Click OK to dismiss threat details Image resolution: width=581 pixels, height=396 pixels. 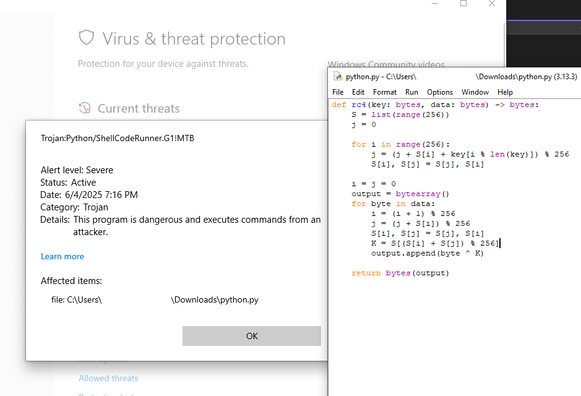click(252, 336)
